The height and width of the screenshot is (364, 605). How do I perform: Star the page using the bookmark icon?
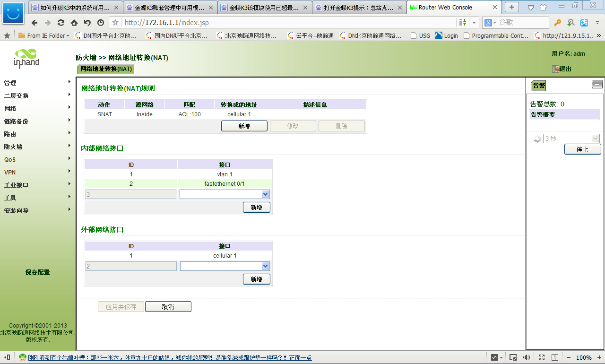pos(115,23)
